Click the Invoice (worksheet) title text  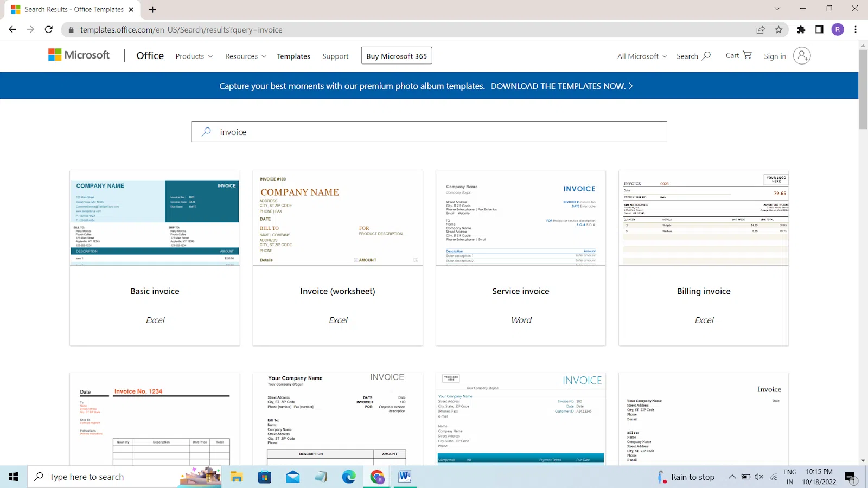point(337,291)
